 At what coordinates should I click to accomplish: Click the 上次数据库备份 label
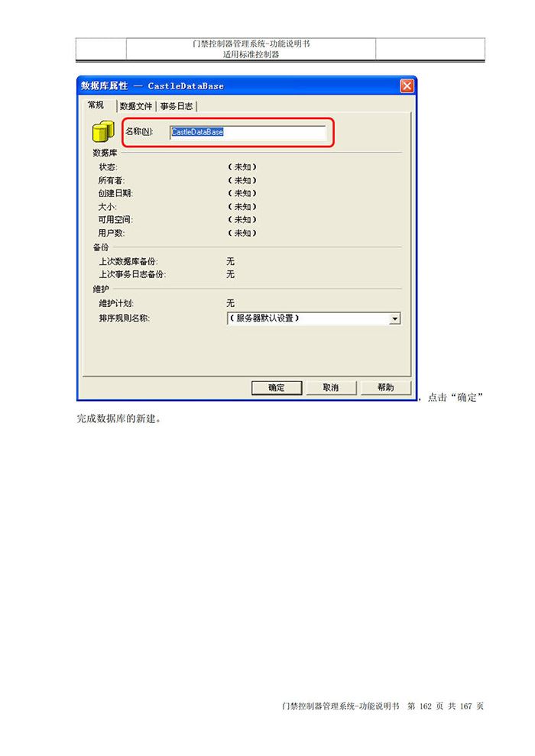pyautogui.click(x=128, y=261)
